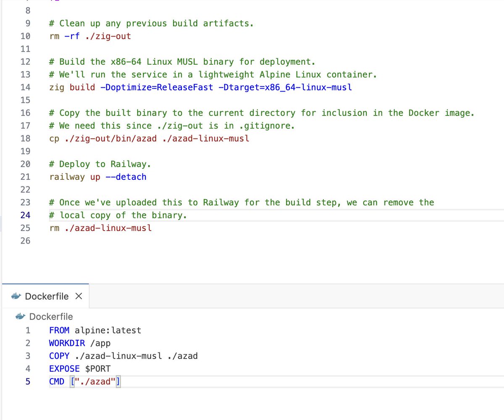The width and height of the screenshot is (504, 420).
Task: Click the 'rm ./azad-linux-musl' line
Action: [x=100, y=228]
